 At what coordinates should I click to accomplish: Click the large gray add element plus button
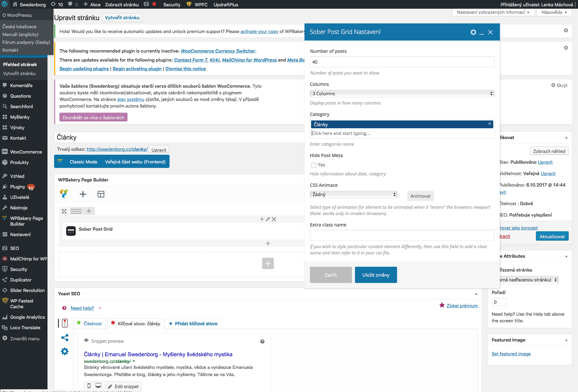(268, 263)
